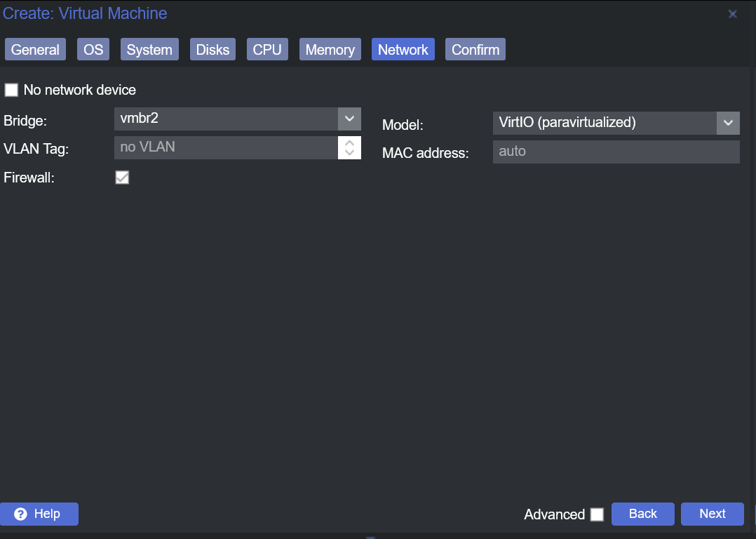Open the Memory tab
This screenshot has height=539, width=756.
(330, 50)
